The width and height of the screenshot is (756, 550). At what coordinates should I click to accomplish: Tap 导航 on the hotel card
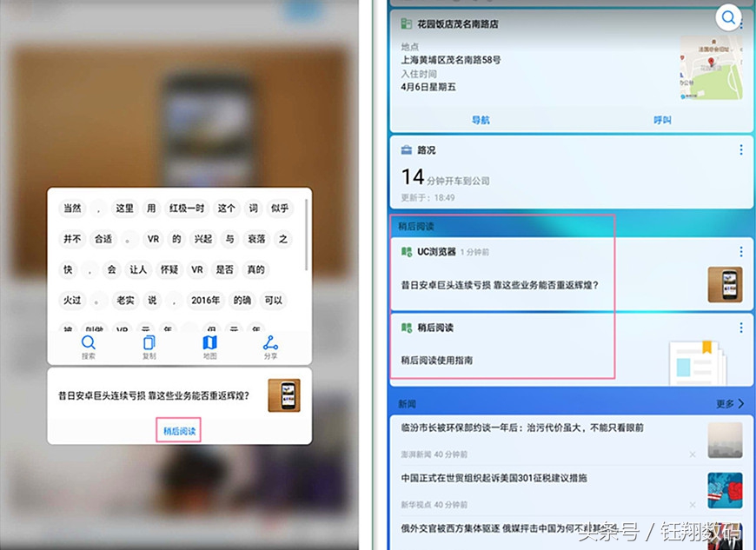point(481,120)
